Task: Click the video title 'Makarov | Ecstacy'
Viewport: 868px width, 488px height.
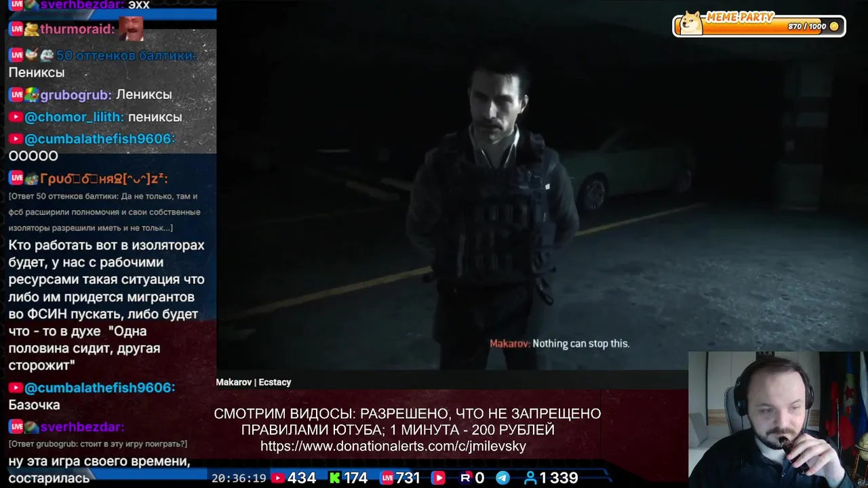Action: (x=254, y=382)
